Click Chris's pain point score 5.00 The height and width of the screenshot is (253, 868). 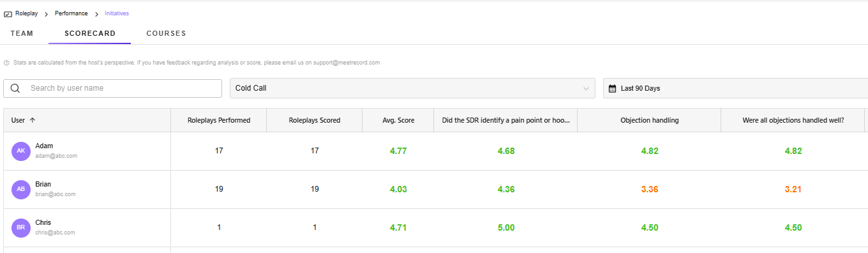(x=506, y=227)
